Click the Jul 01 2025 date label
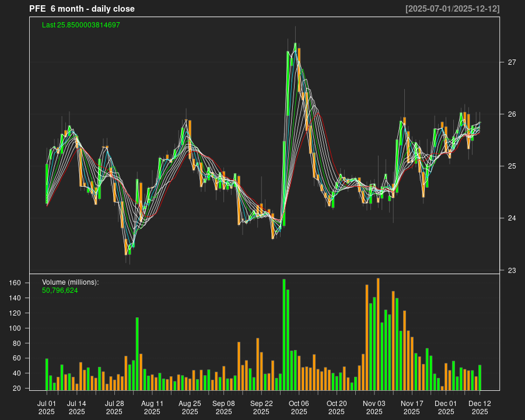Screen dimensions: 525x420 47,407
